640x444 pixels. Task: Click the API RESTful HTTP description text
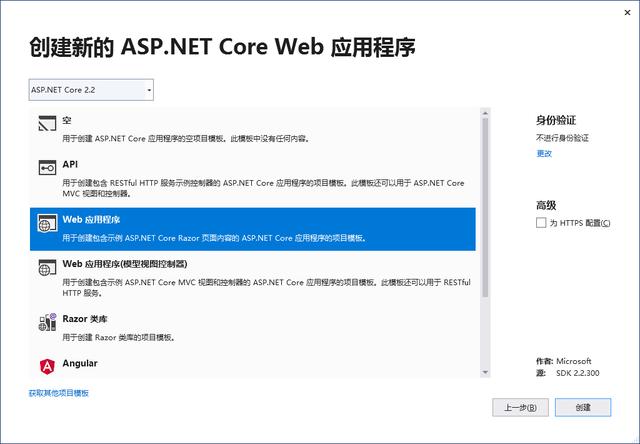tap(263, 188)
